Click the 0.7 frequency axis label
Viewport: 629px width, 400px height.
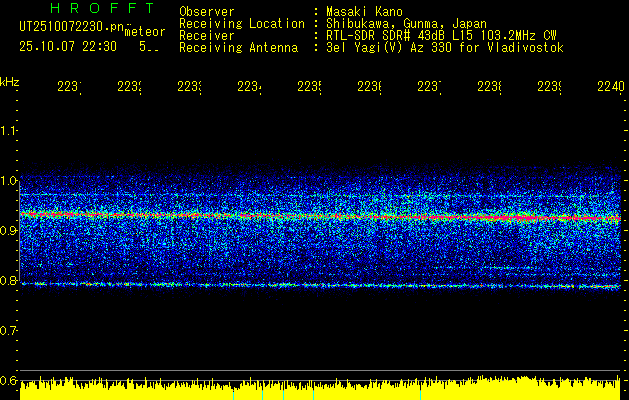[8, 331]
